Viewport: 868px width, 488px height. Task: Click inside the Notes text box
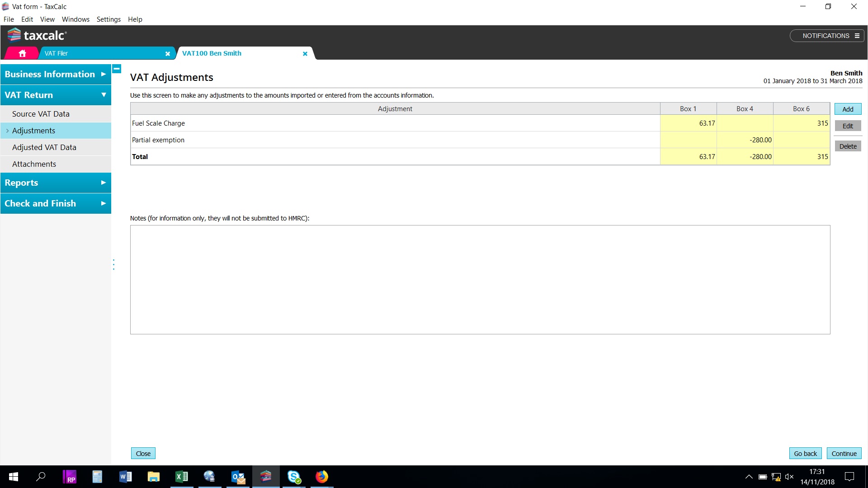(480, 280)
